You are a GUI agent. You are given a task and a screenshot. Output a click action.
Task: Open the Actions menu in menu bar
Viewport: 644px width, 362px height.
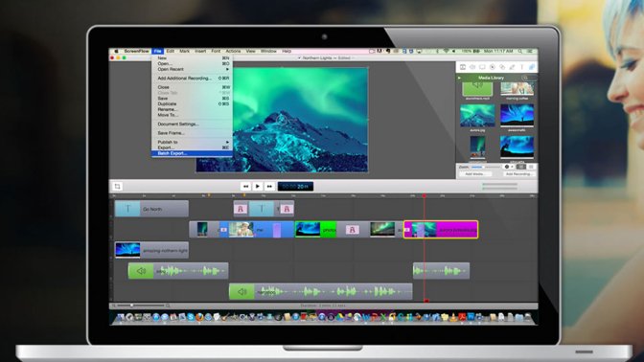(x=233, y=52)
